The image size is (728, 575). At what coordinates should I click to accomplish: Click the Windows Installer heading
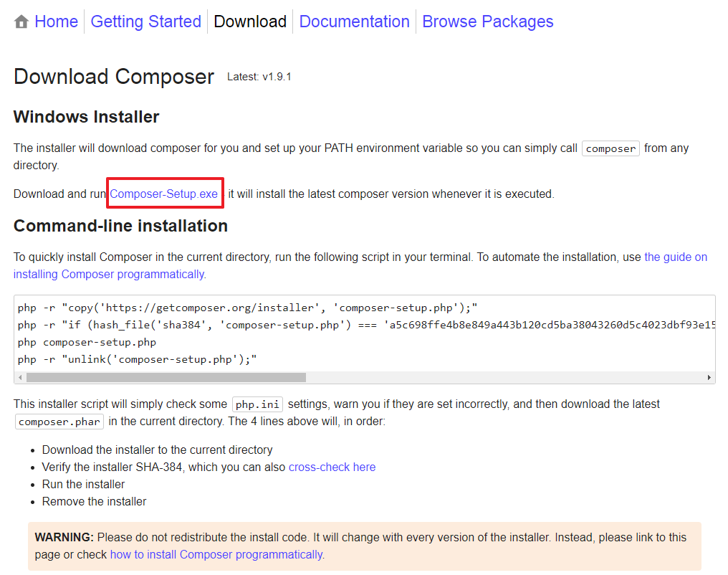87,117
